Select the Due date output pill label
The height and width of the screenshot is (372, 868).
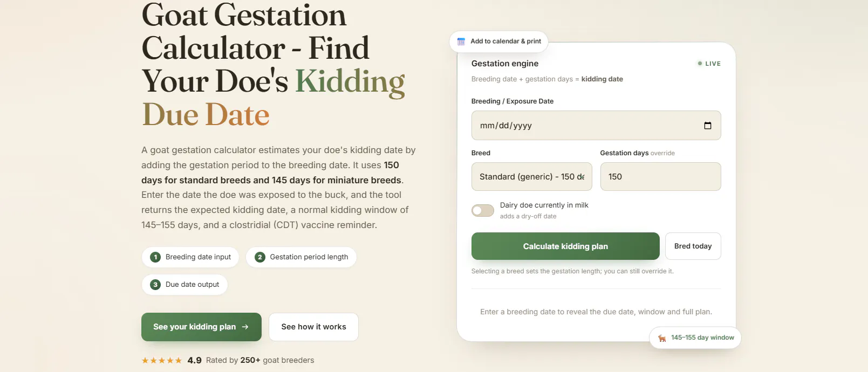click(192, 285)
